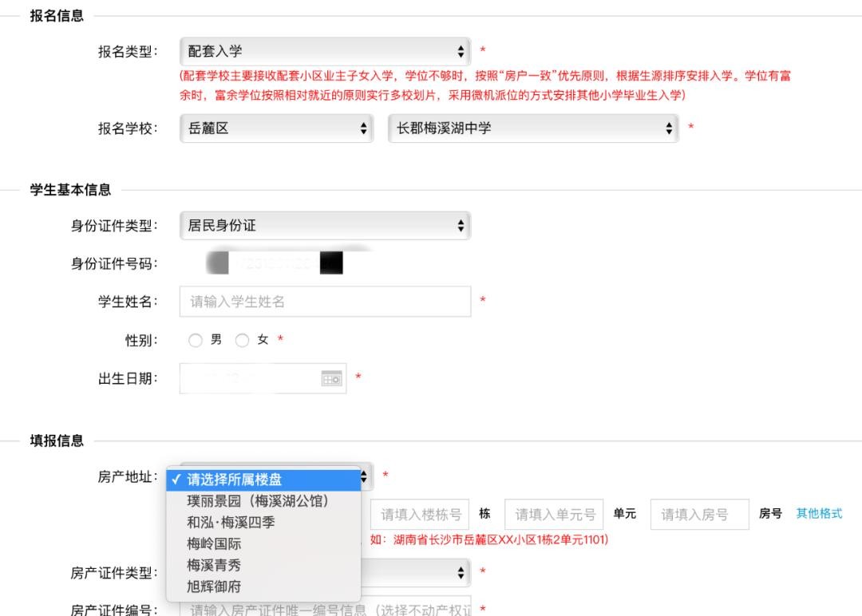Choose 和泓·梅溪四季 from the list
The width and height of the screenshot is (862, 616).
(231, 523)
